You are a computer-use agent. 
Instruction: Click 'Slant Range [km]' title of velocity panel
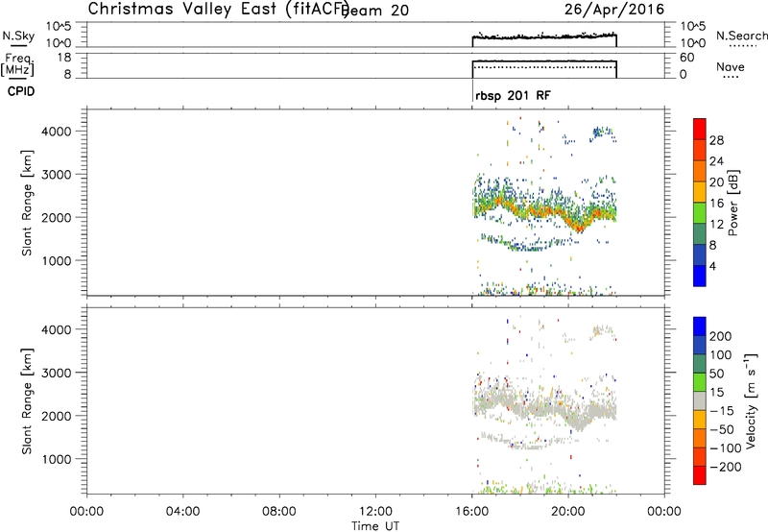[x=26, y=401]
